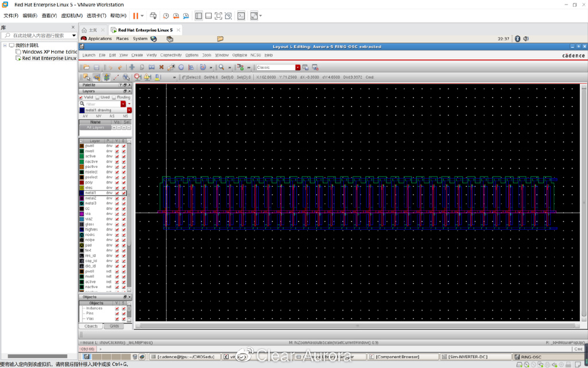This screenshot has width=588, height=368.
Task: Click the magnifier Zoom icon in toolbar
Action: point(221,67)
